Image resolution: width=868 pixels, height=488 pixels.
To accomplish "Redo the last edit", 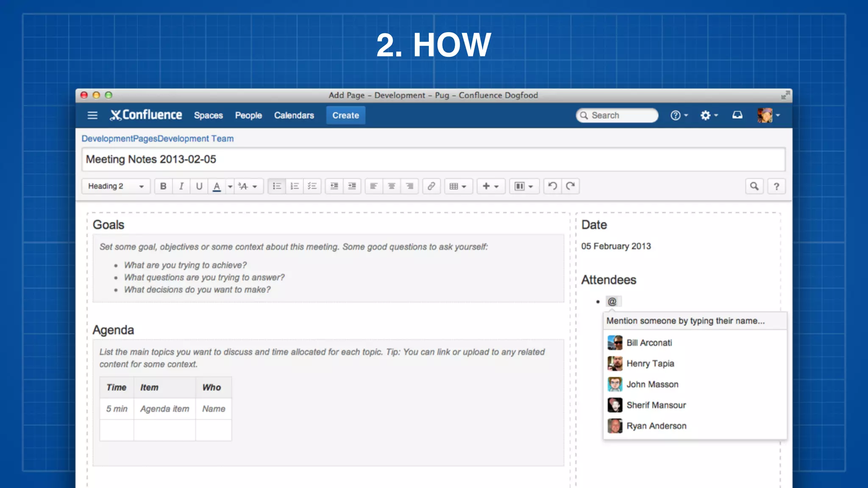I will coord(570,186).
